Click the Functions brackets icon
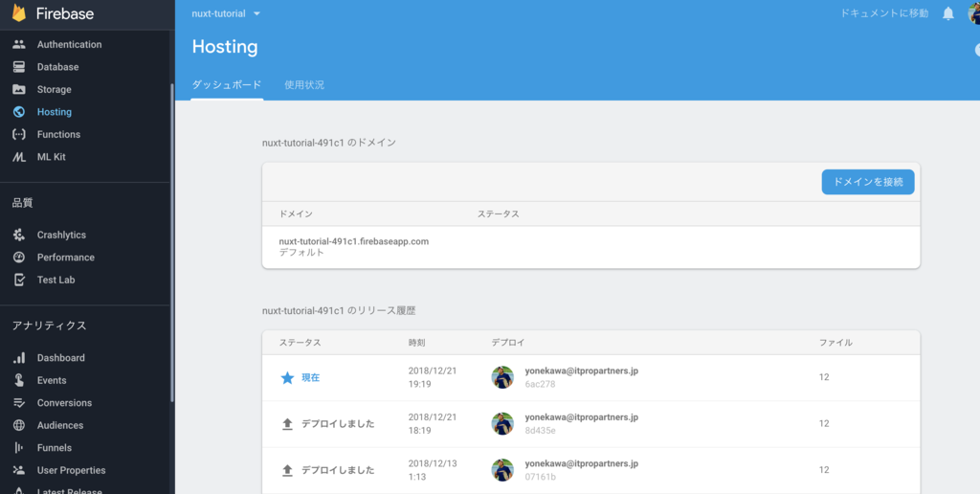Image resolution: width=980 pixels, height=494 pixels. [19, 134]
